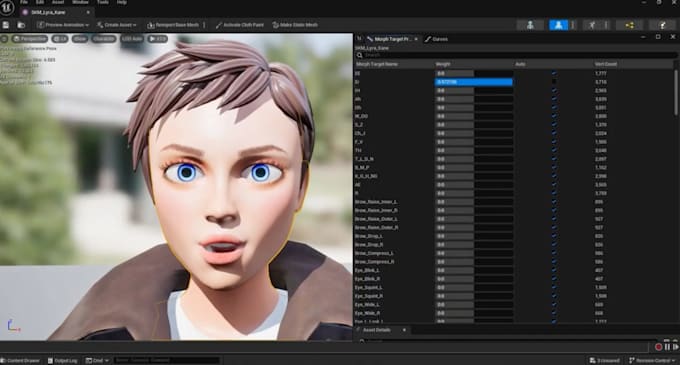680x365 pixels.
Task: Open the yellow Animation Blueprint mode icon
Action: pyautogui.click(x=630, y=25)
